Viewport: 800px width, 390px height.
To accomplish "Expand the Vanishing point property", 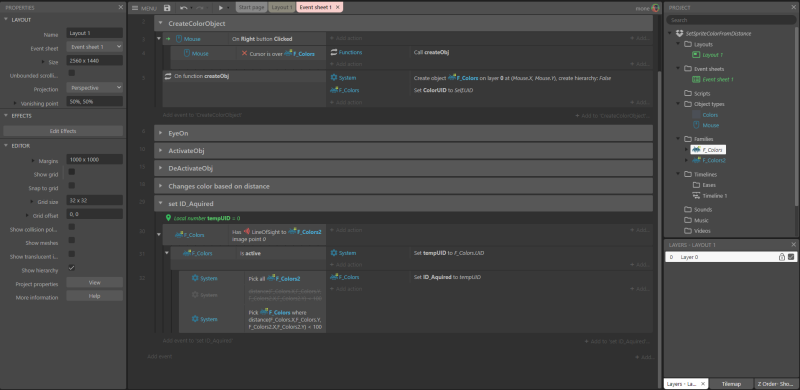I will pyautogui.click(x=15, y=103).
